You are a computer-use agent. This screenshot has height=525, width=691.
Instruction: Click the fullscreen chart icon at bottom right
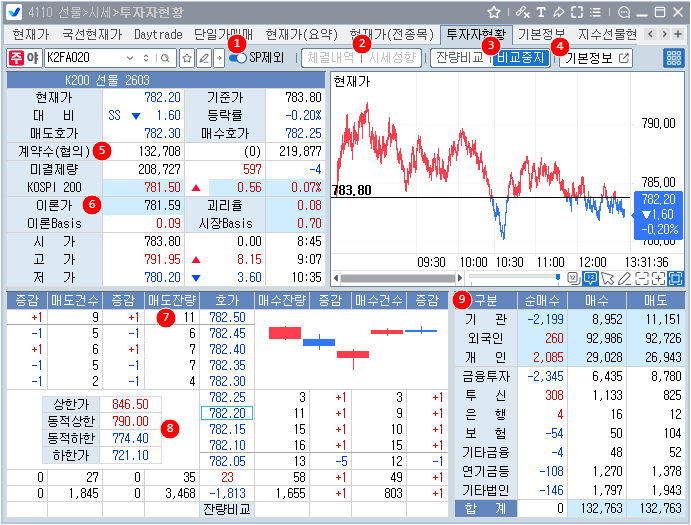(675, 278)
